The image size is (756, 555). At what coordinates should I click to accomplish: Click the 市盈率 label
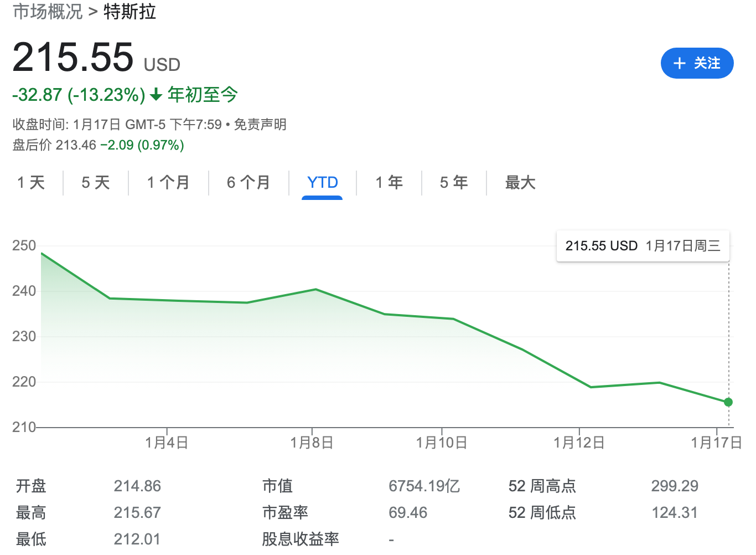pyautogui.click(x=285, y=512)
